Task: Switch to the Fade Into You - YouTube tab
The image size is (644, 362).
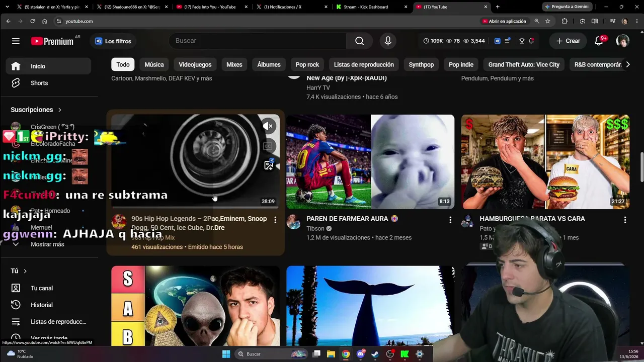Action: click(211, 7)
